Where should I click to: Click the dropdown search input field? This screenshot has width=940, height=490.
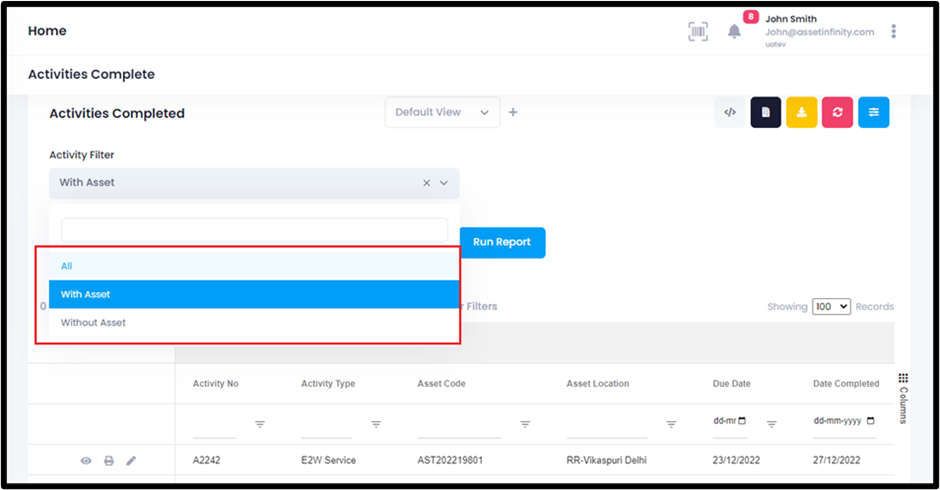(255, 230)
